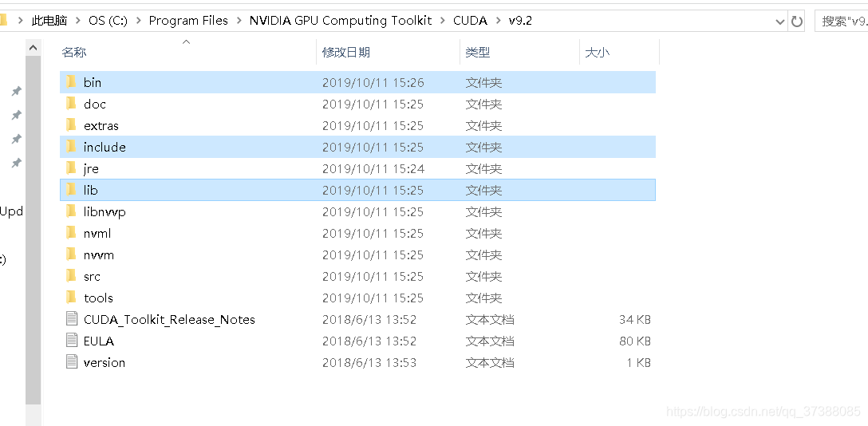The image size is (868, 426).
Task: Click the extras folder icon
Action: point(71,125)
